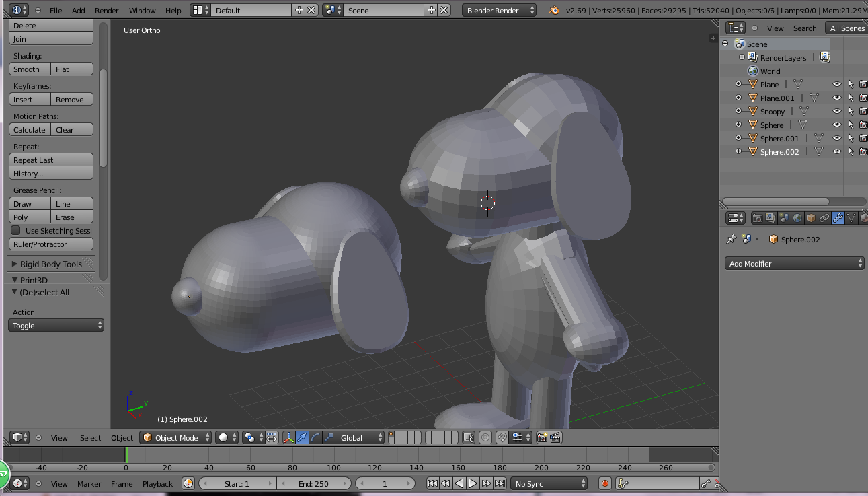Open the Global transform orientation dropdown

click(x=360, y=437)
